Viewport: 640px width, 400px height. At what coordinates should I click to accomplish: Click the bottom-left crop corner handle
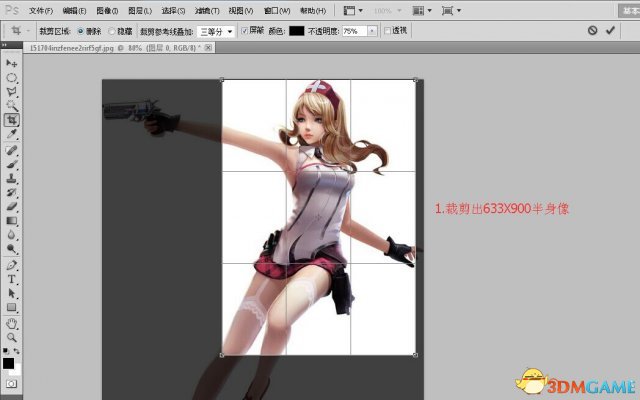point(222,355)
